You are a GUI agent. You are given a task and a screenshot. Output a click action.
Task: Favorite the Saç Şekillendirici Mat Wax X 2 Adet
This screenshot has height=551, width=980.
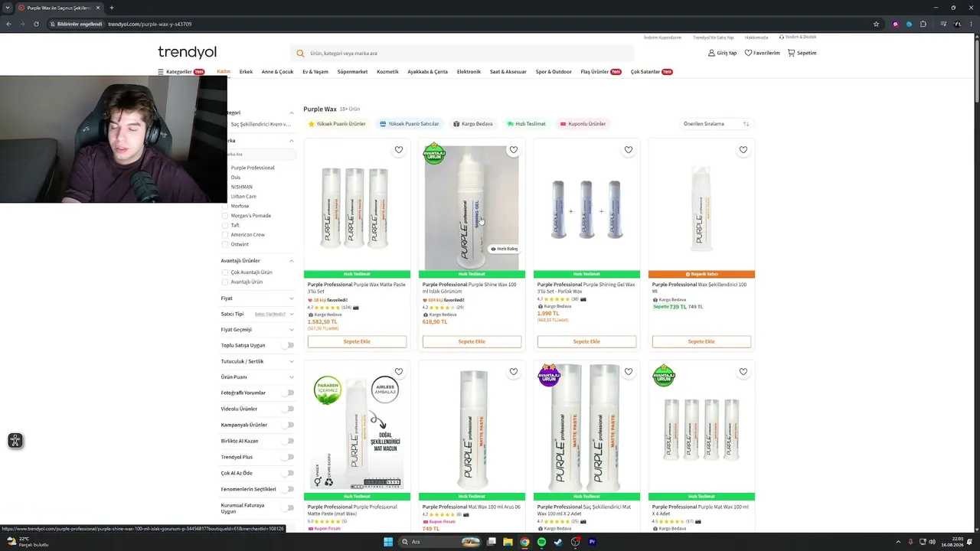coord(629,372)
